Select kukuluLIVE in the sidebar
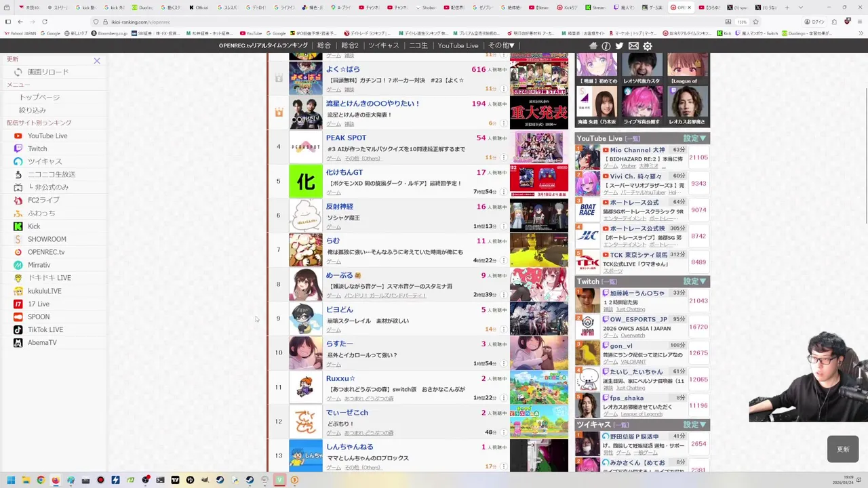The image size is (868, 488). [45, 291]
